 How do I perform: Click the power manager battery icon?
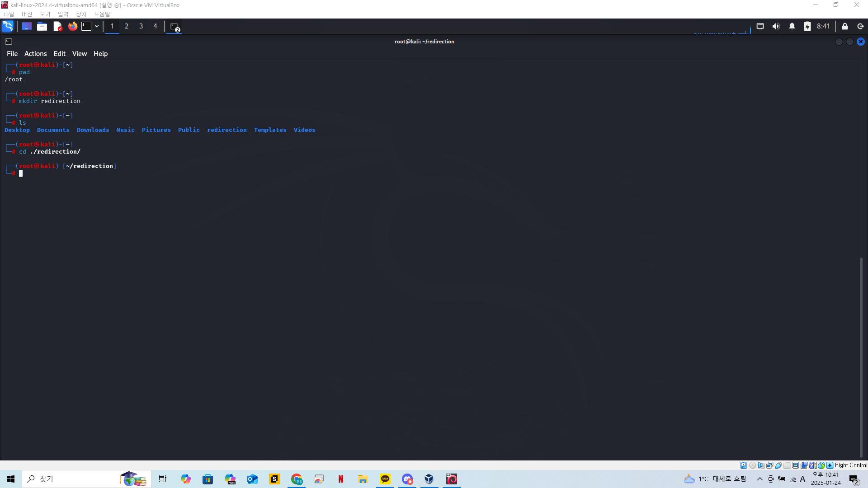[x=807, y=26]
